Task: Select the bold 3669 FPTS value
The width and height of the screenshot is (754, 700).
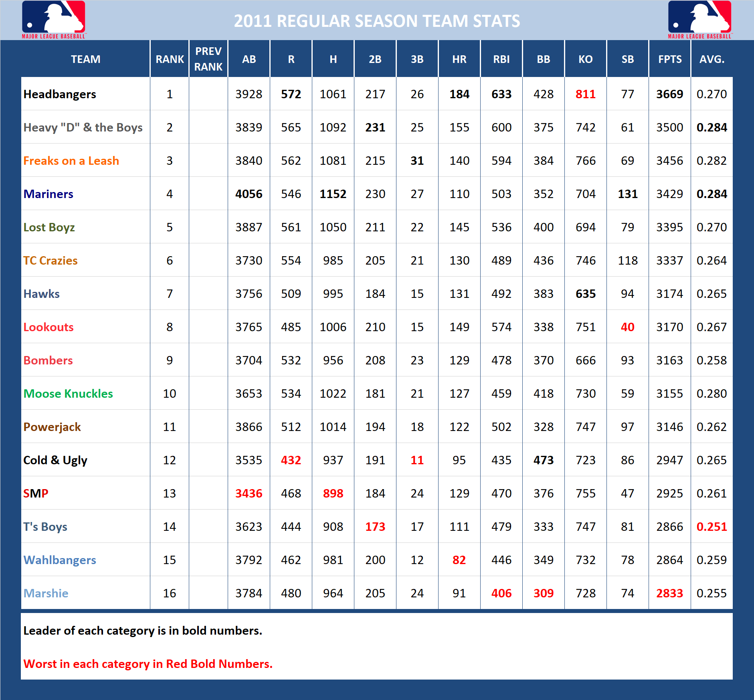Action: click(669, 94)
